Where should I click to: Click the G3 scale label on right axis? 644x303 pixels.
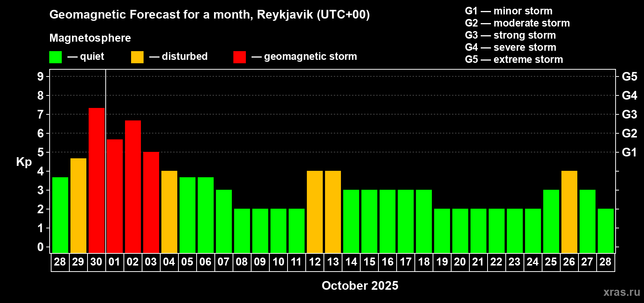pyautogui.click(x=630, y=114)
